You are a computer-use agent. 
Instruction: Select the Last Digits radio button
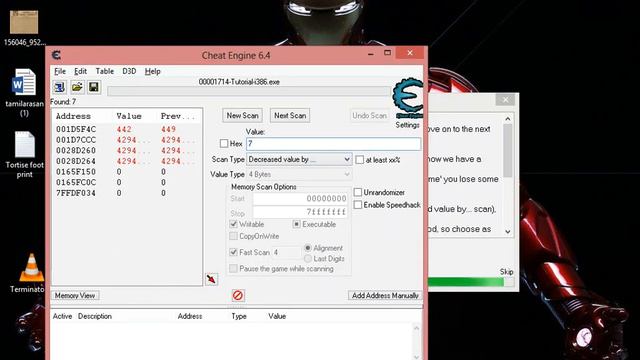(x=308, y=258)
